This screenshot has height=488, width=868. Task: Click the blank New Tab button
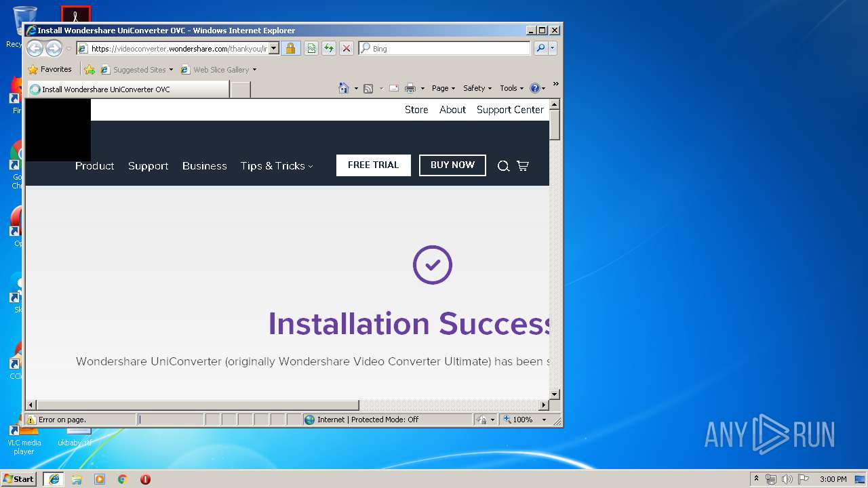(241, 89)
